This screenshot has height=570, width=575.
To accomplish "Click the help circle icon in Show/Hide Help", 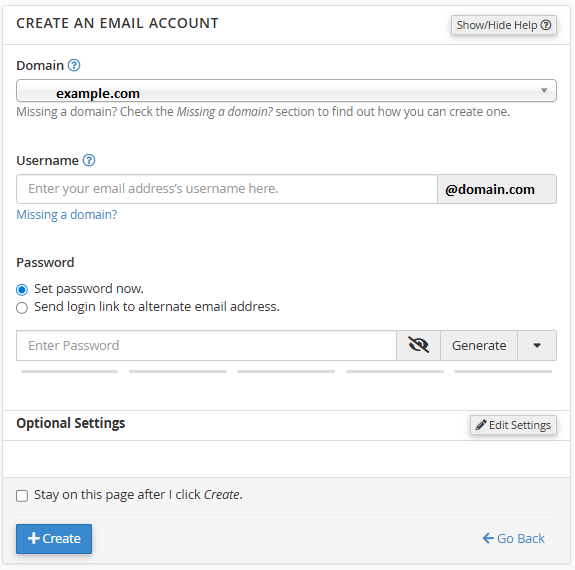I will pyautogui.click(x=546, y=25).
